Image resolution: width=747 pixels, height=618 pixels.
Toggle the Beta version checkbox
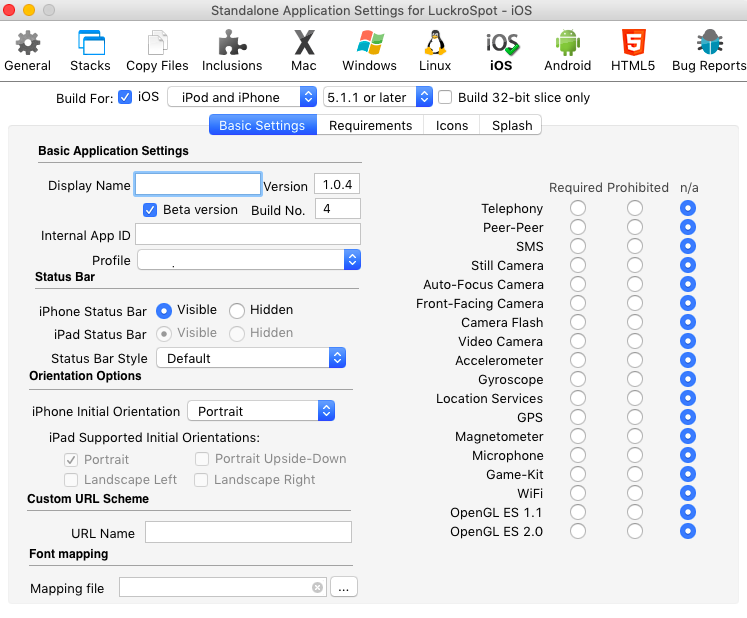(x=151, y=210)
